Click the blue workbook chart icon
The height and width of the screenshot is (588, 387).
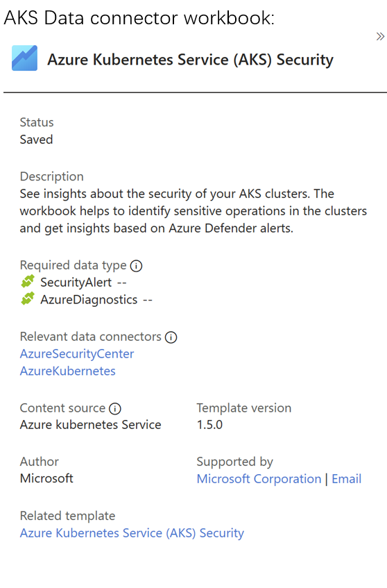point(25,58)
